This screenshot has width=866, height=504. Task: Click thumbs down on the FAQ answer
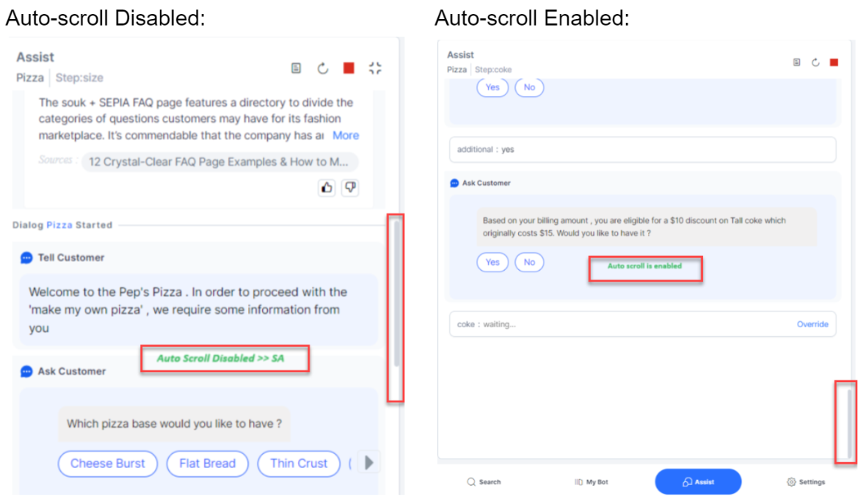[x=350, y=188]
